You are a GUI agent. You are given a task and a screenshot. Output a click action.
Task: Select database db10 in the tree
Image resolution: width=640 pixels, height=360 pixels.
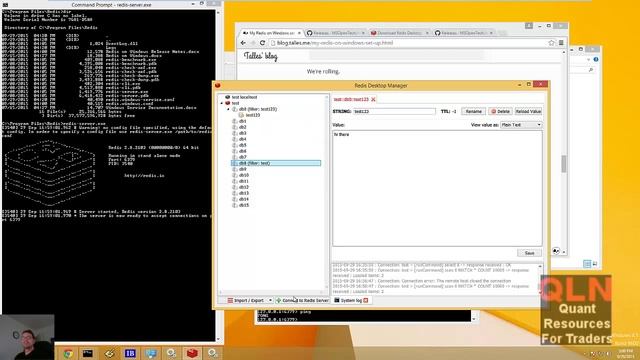click(x=244, y=175)
